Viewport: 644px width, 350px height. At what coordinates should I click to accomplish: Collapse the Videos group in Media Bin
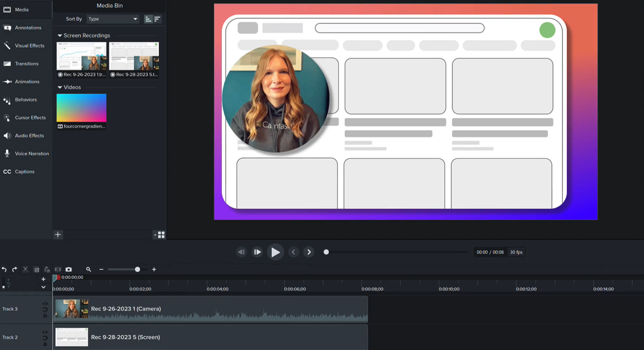tap(60, 87)
